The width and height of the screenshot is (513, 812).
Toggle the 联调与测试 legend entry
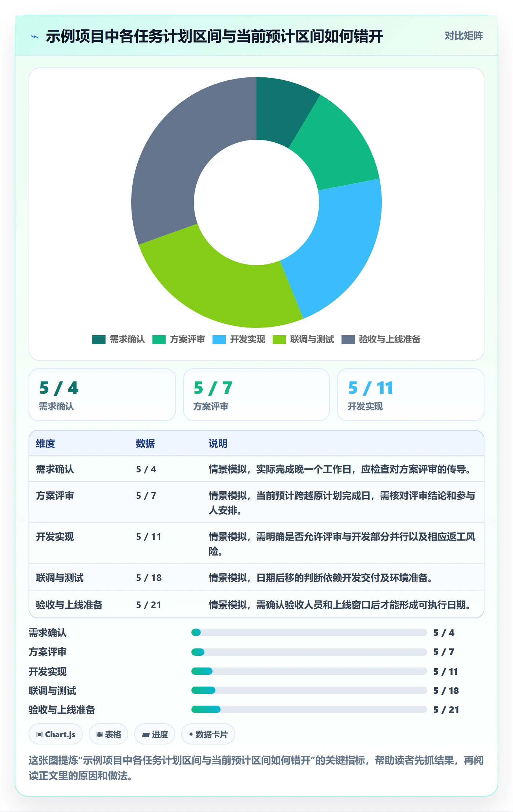(303, 340)
